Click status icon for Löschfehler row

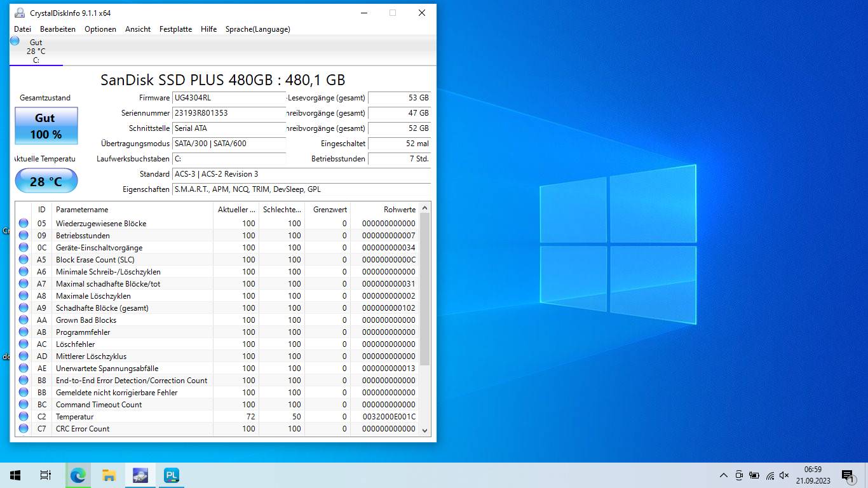[24, 344]
